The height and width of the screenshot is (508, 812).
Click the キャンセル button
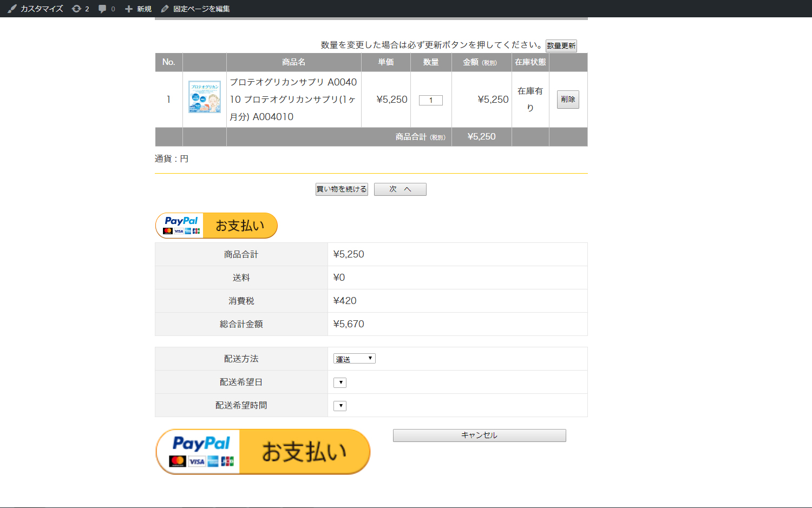click(480, 436)
